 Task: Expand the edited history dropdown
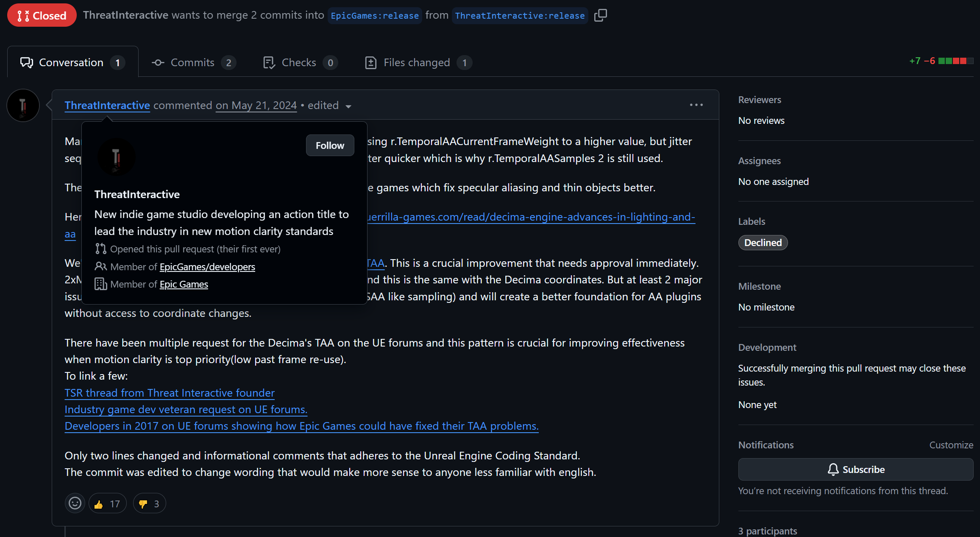[348, 106]
